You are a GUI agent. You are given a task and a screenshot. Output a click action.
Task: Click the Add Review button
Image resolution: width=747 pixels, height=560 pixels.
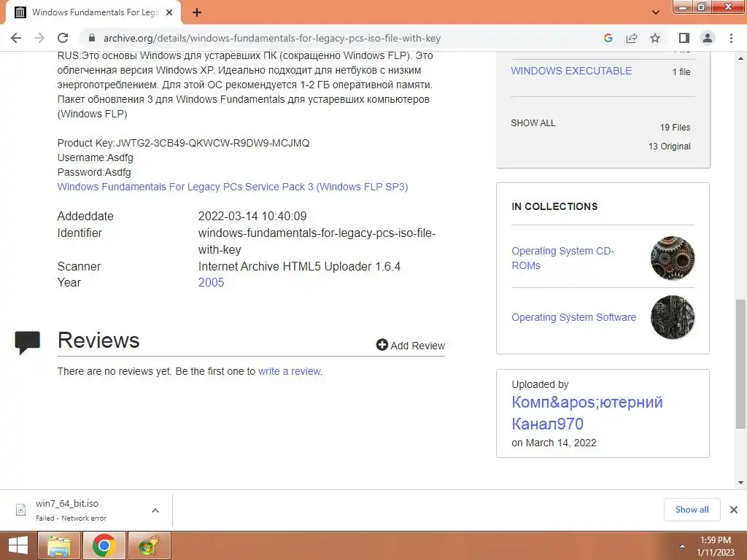coord(410,345)
